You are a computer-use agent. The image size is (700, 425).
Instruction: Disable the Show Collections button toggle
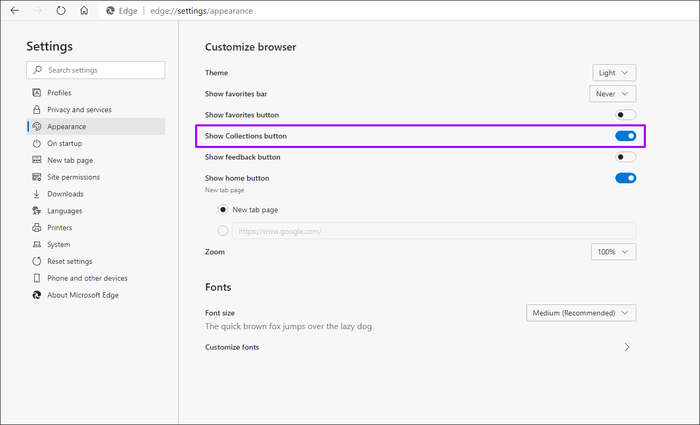625,136
